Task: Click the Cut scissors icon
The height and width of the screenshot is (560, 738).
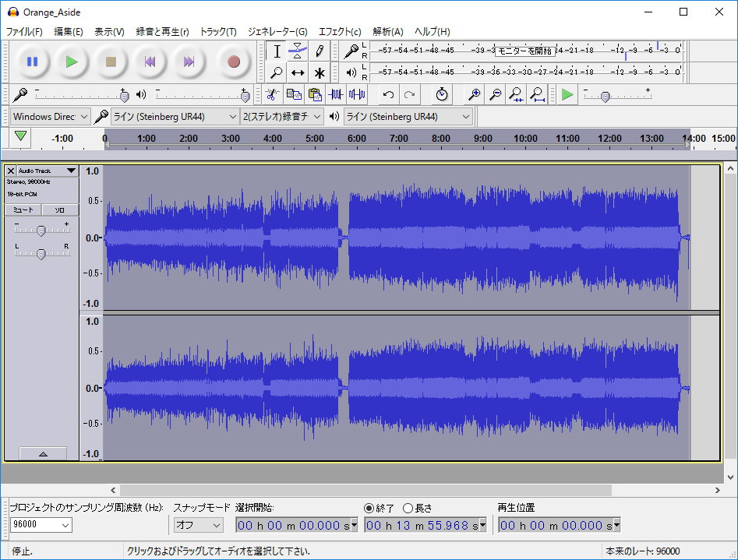Action: tap(272, 94)
